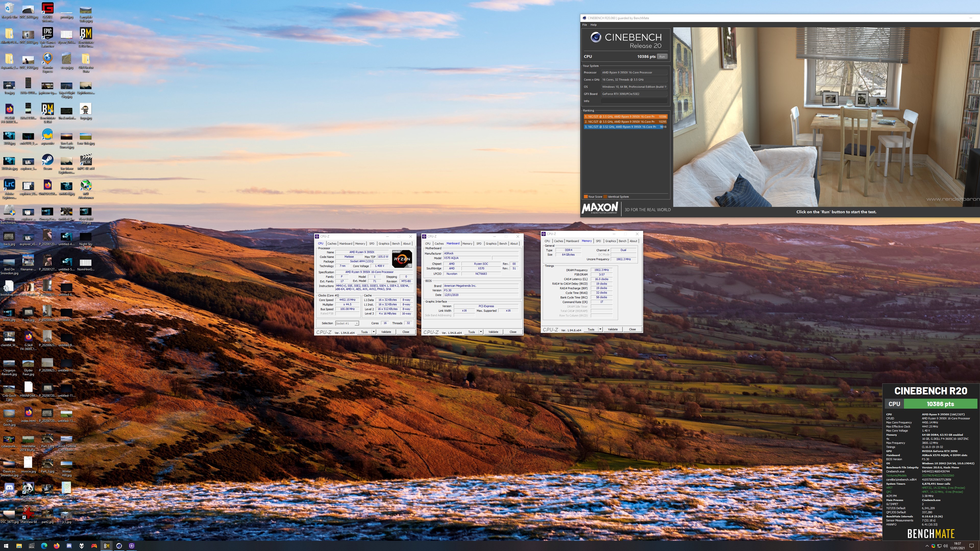Image resolution: width=980 pixels, height=551 pixels.
Task: Open foobar2000 from the taskbar
Action: pos(81,546)
